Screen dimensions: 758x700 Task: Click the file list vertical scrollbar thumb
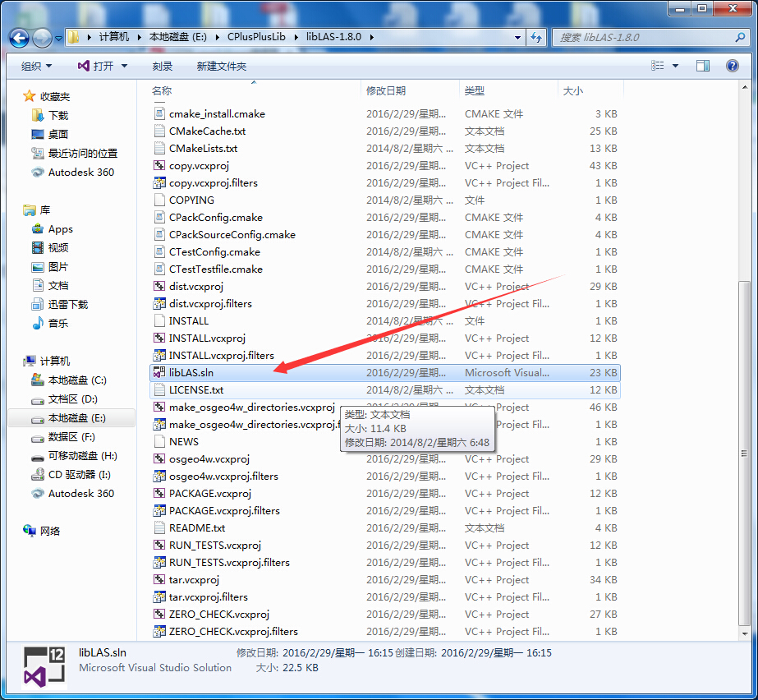pos(744,454)
